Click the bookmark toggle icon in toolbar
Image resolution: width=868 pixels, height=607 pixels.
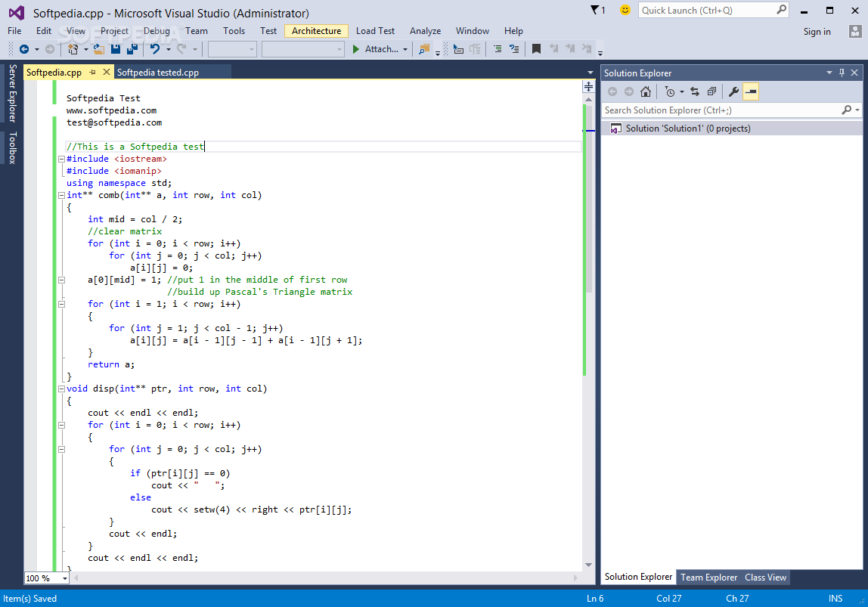click(536, 49)
